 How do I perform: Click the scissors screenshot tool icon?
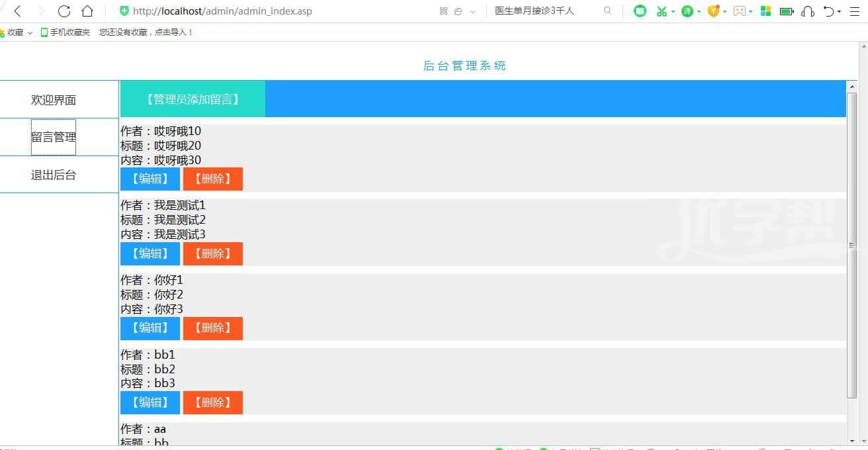point(661,11)
